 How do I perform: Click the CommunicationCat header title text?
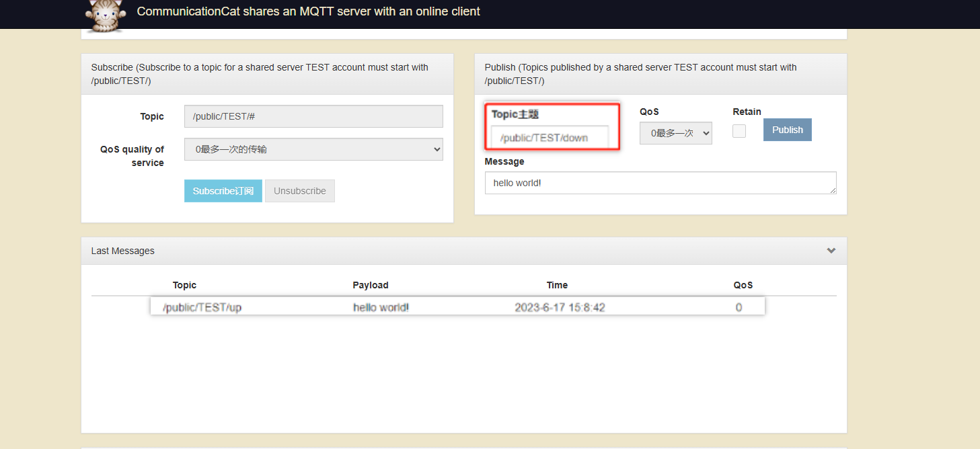pos(308,11)
